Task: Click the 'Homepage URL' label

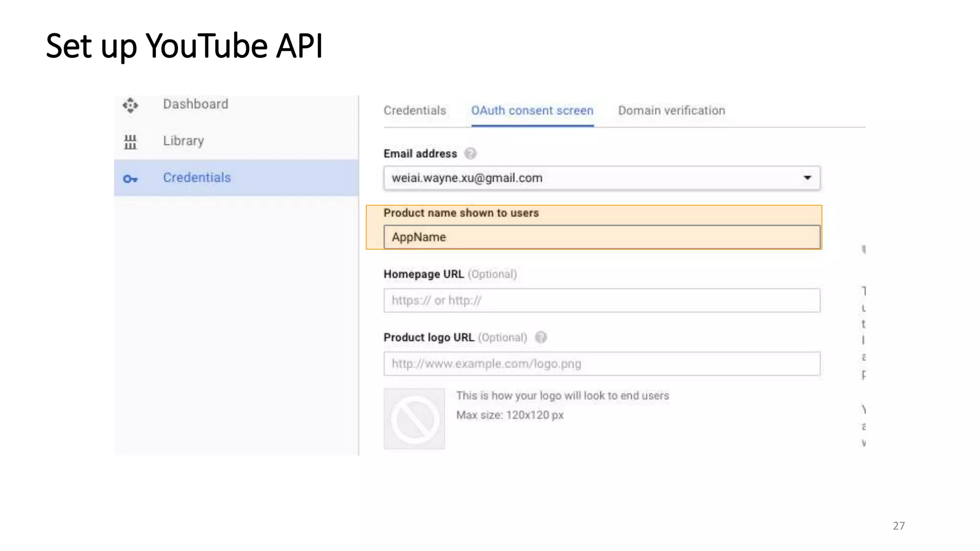Action: (x=423, y=274)
